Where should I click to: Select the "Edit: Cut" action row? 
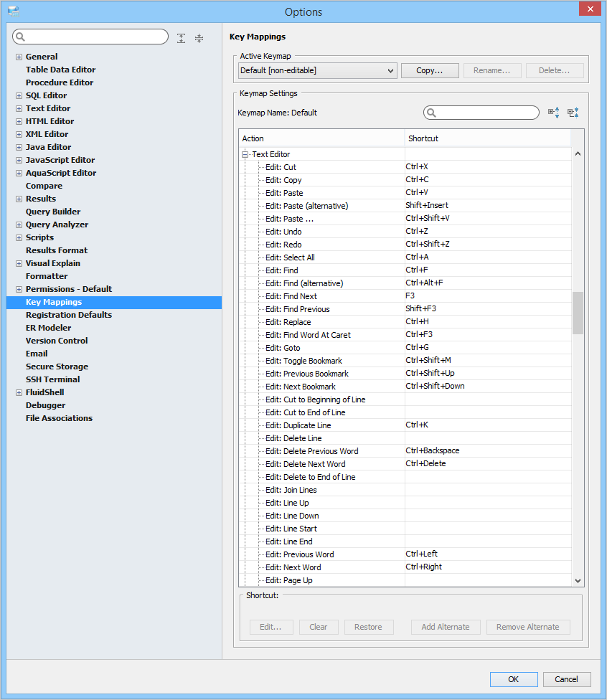405,167
